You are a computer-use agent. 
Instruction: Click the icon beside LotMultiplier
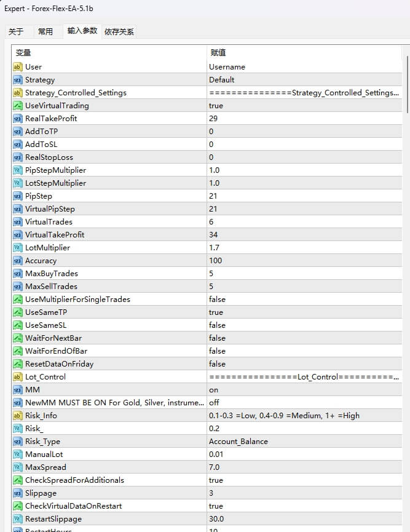pos(18,248)
